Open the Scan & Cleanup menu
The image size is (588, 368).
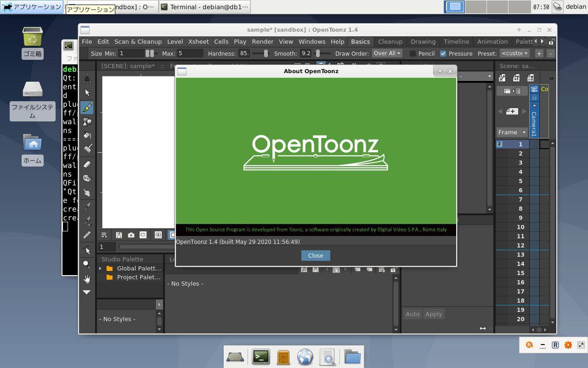pos(138,41)
